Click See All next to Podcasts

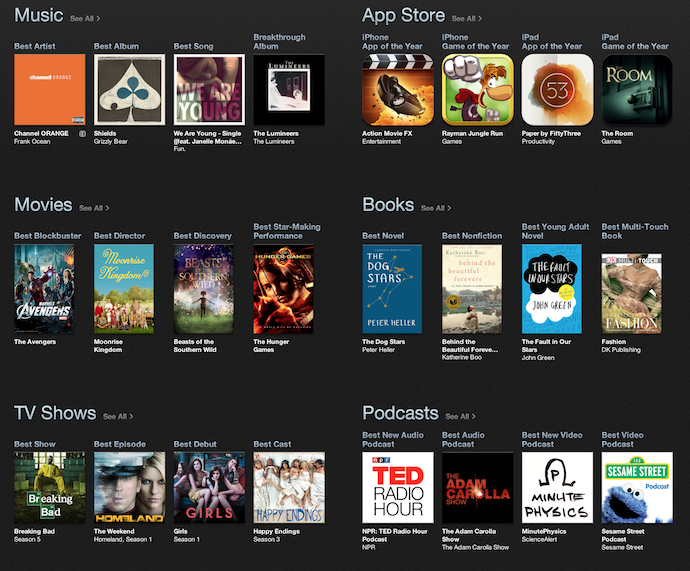click(460, 416)
